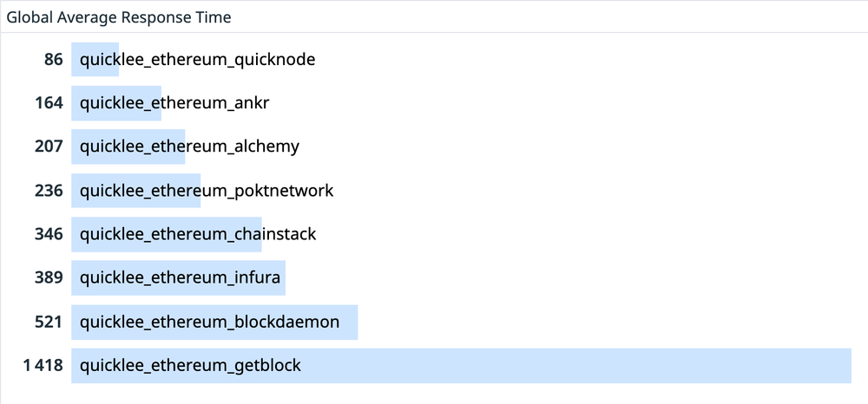868x404 pixels.
Task: Select the quicklee_ethereum_chainstack bar
Action: 166,234
